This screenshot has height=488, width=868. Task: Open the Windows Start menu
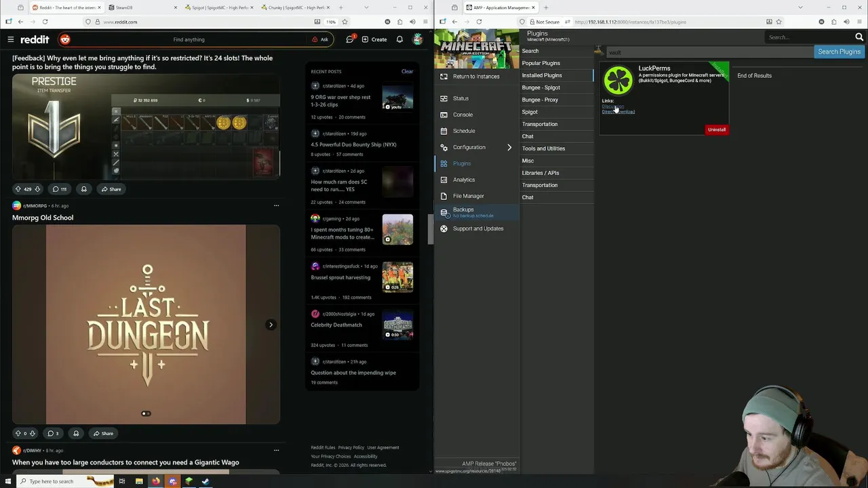coord(7,481)
